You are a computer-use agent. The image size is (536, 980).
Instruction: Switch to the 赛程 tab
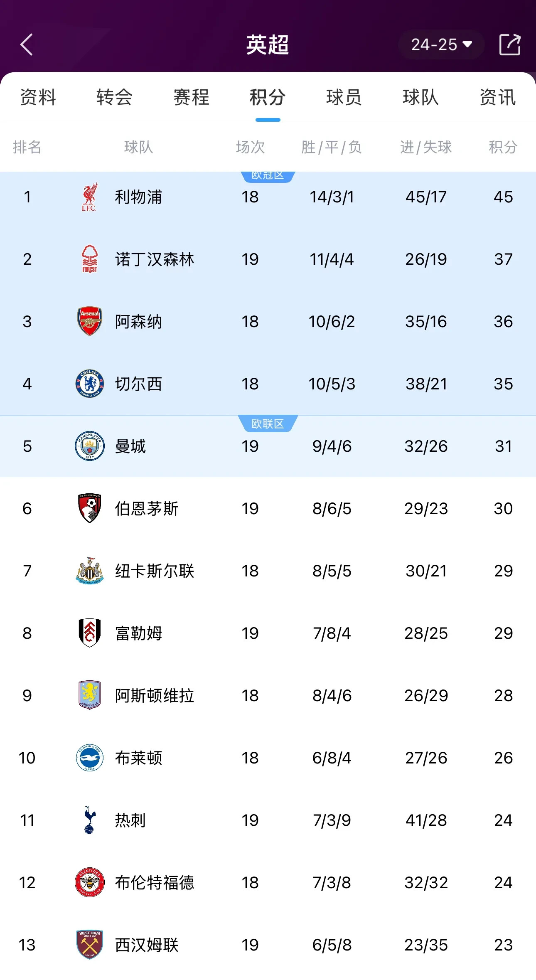point(191,98)
